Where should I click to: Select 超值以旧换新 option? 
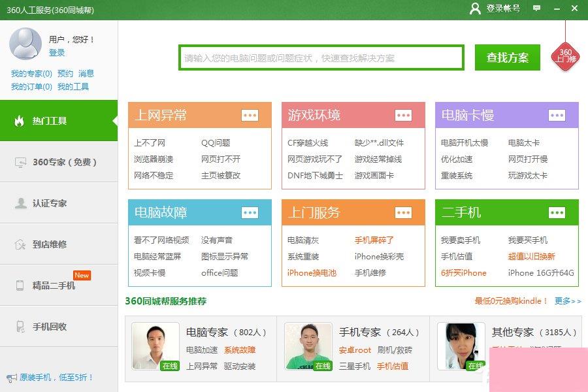531,257
